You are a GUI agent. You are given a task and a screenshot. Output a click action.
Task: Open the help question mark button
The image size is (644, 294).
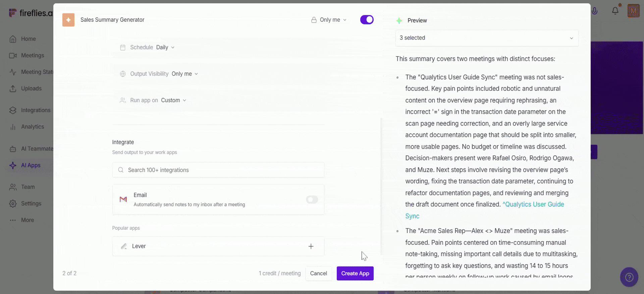pyautogui.click(x=629, y=277)
